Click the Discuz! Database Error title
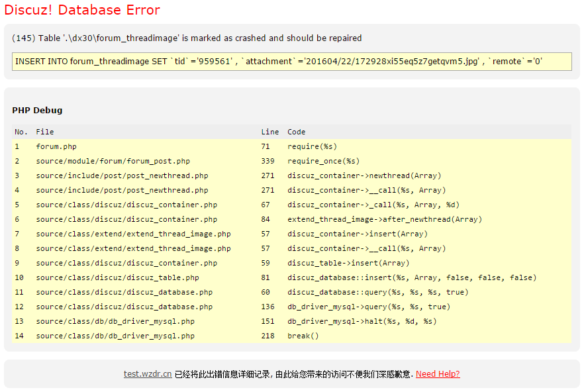The height and width of the screenshot is (392, 584). [82, 10]
